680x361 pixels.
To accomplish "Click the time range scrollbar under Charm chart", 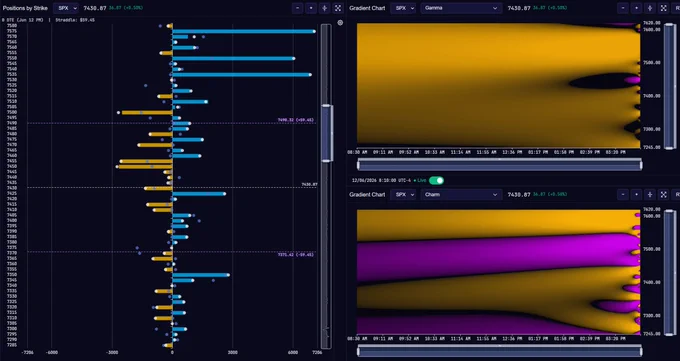I will pos(499,351).
